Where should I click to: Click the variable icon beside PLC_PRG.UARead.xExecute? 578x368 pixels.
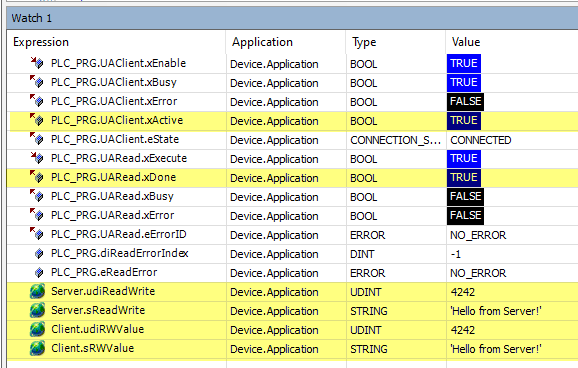37,158
